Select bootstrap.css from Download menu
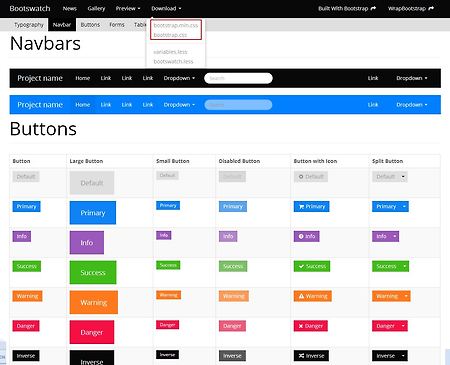The width and height of the screenshot is (450, 365). [x=170, y=35]
